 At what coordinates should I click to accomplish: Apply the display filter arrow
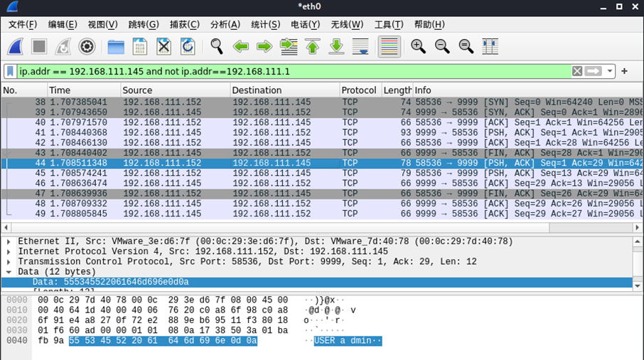[593, 72]
